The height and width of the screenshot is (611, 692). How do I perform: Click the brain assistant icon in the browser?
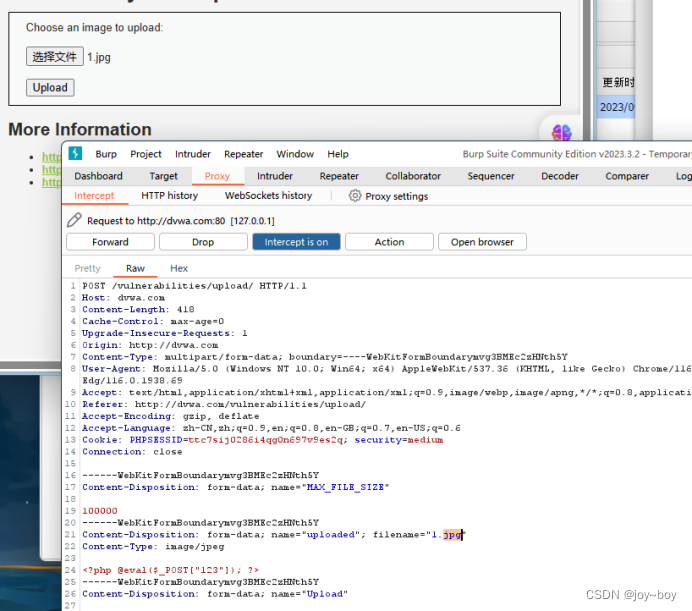[561, 132]
